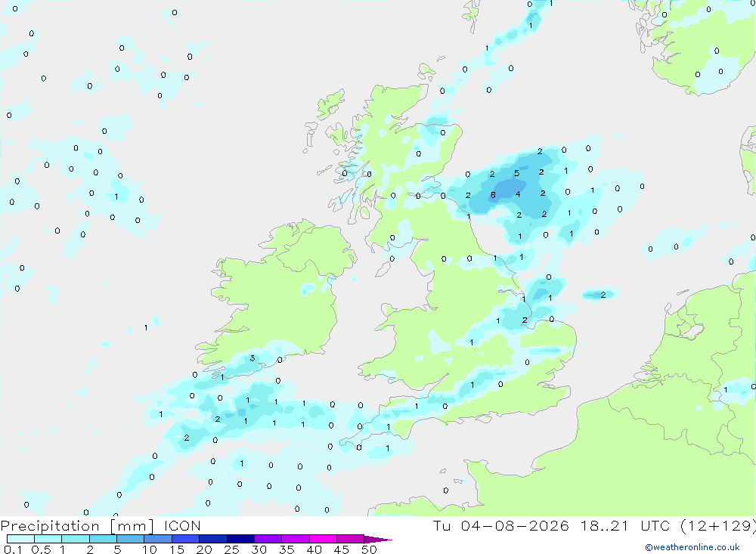Click the '45' legend scale label

(342, 549)
